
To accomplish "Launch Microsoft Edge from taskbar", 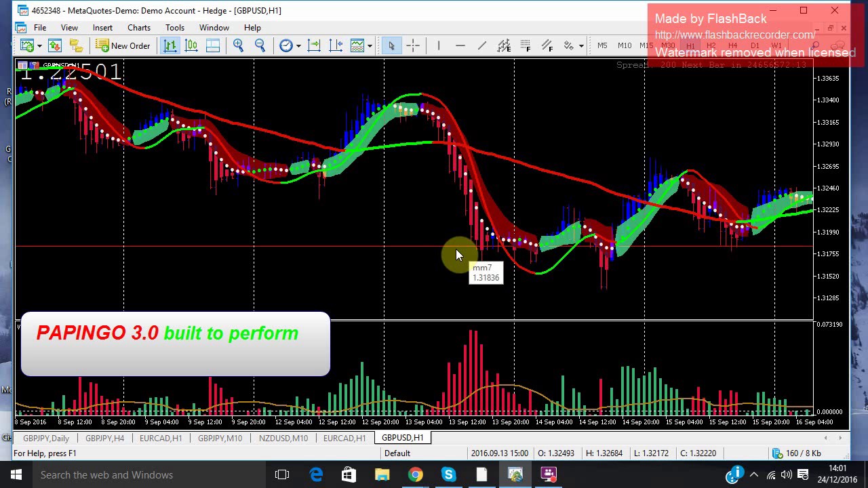I will (x=316, y=475).
